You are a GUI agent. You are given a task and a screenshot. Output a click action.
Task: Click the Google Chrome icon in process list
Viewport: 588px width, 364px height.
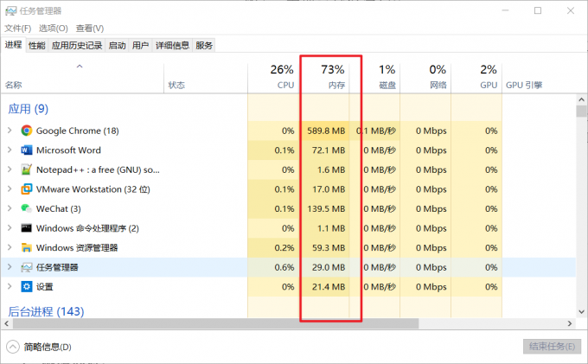27,131
